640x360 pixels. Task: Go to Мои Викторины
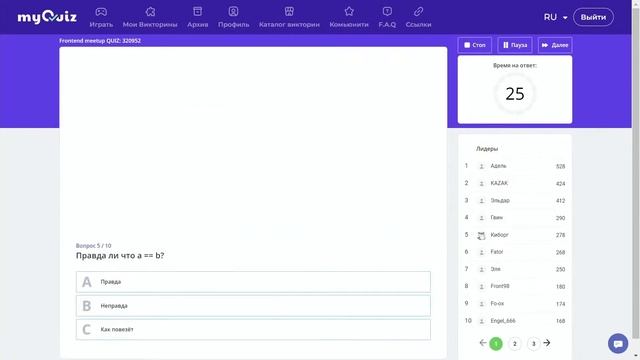(x=150, y=17)
